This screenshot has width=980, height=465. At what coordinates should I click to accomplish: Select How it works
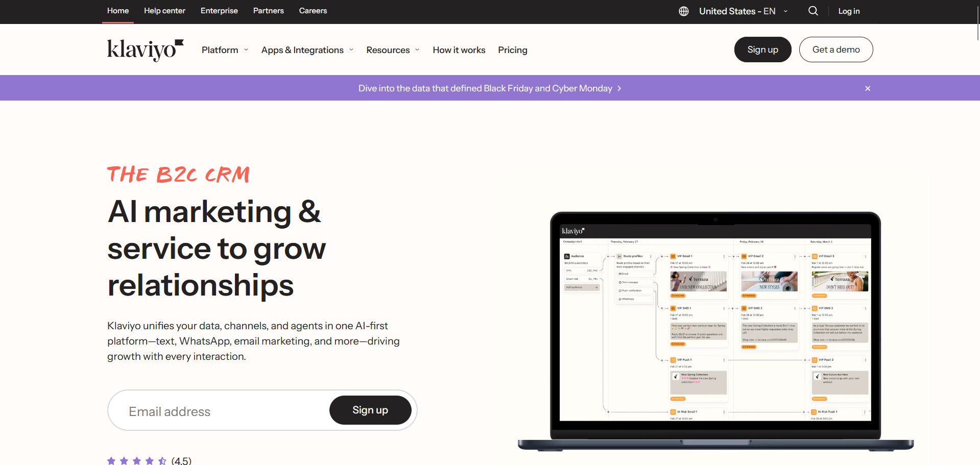459,50
